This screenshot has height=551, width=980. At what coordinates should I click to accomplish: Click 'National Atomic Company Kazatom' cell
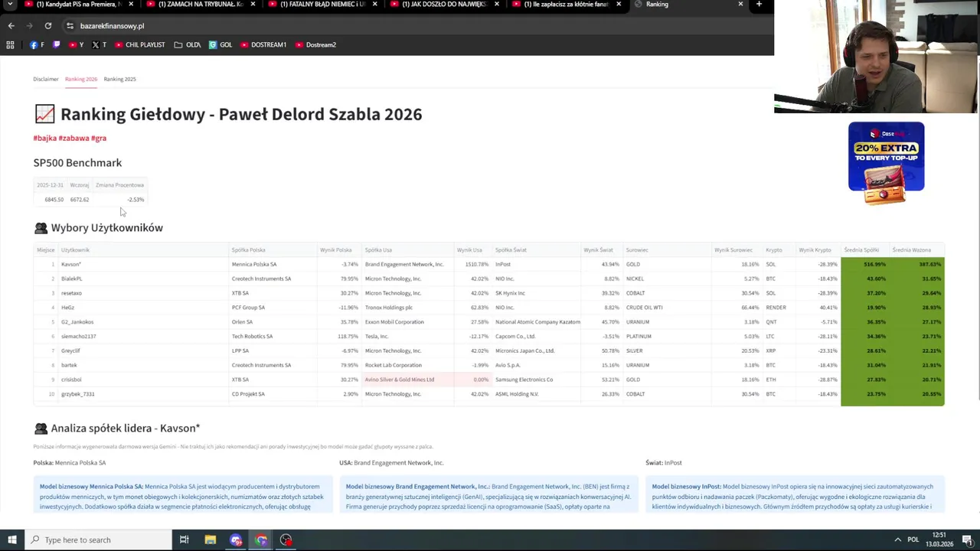(537, 322)
